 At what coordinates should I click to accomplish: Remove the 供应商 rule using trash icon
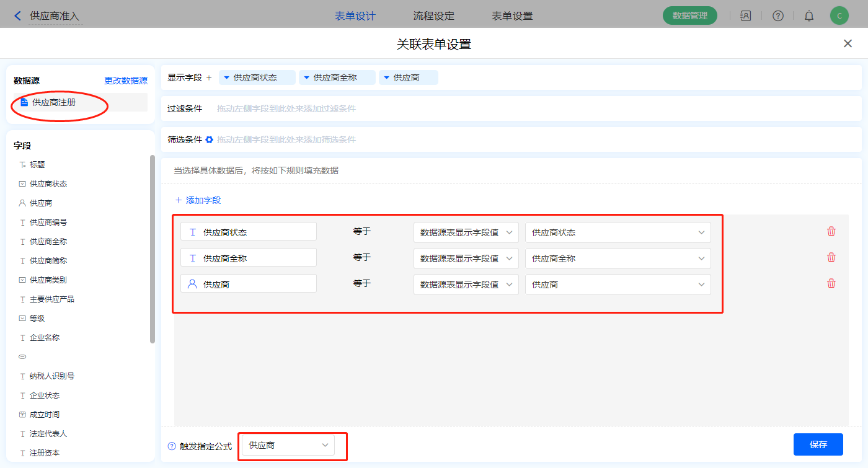pos(831,283)
